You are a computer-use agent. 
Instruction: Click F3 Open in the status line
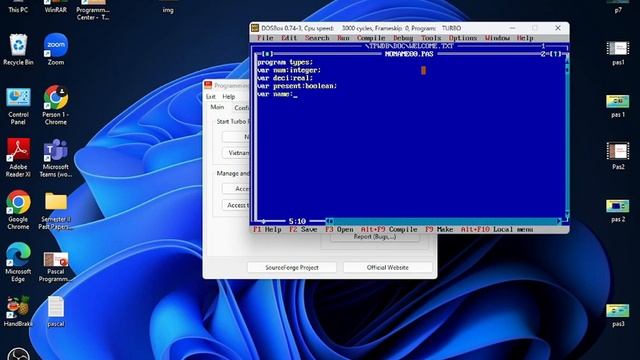pyautogui.click(x=339, y=229)
